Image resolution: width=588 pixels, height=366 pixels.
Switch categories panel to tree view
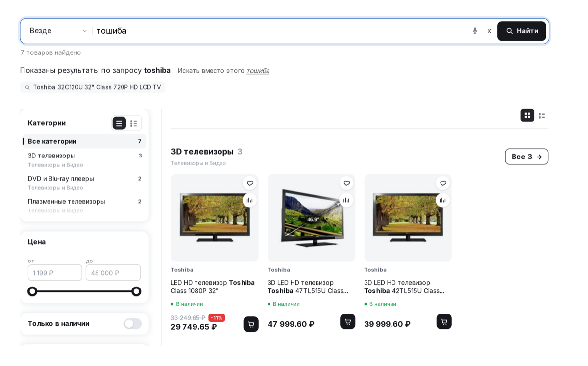[x=133, y=123]
